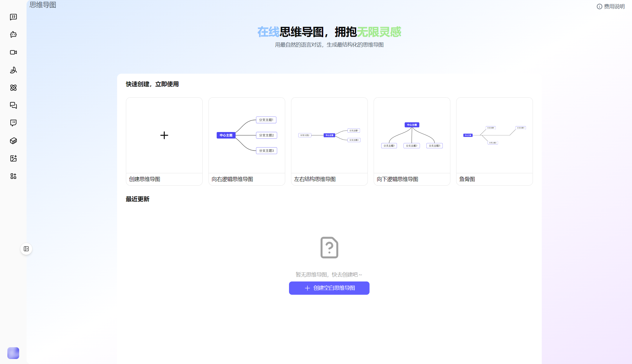Click 创建空白思维导图 button
Viewport: 632px width, 364px height.
pyautogui.click(x=329, y=288)
